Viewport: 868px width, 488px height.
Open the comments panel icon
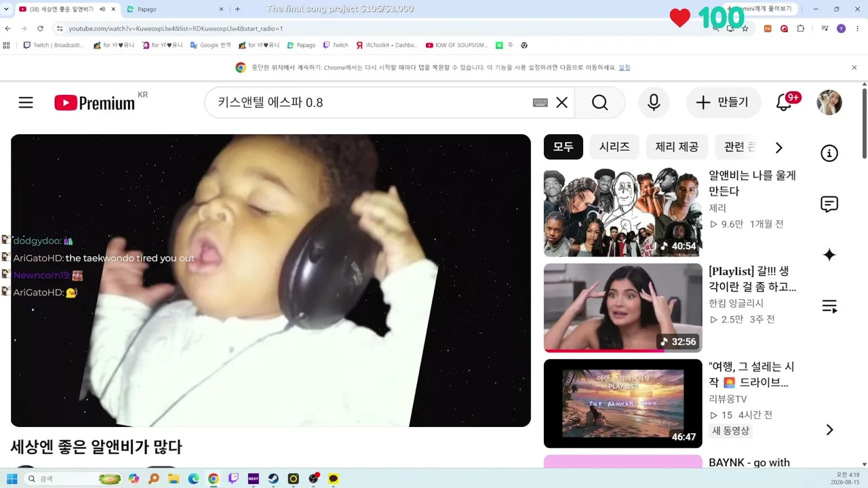click(829, 204)
